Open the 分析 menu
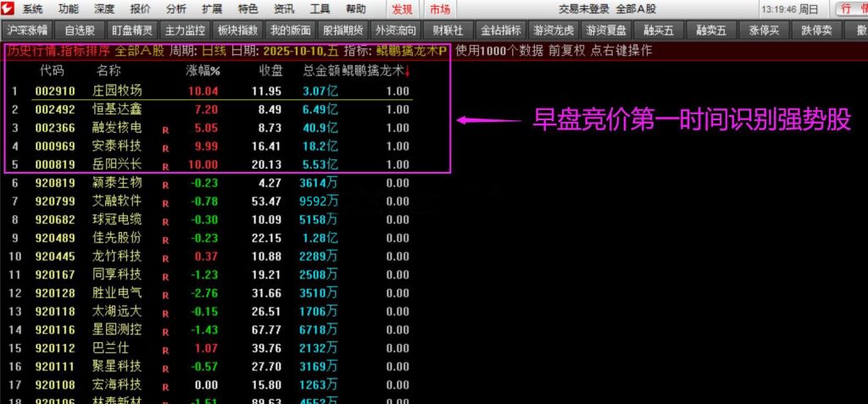868x404 pixels. (176, 8)
